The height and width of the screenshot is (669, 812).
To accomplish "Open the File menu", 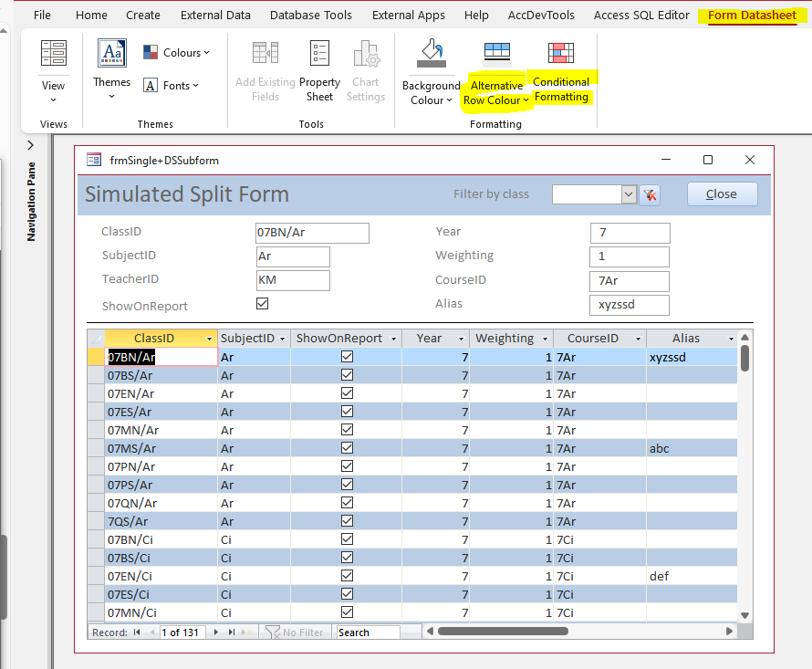I will [42, 15].
